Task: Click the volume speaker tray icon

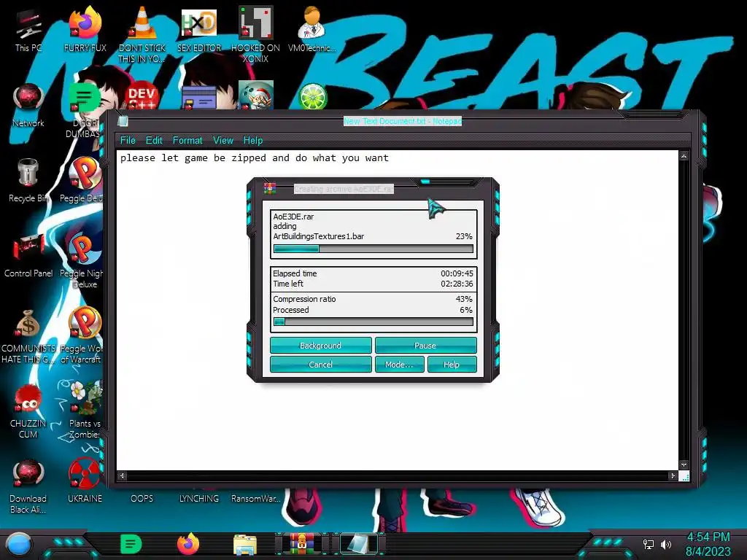Action: (x=665, y=544)
